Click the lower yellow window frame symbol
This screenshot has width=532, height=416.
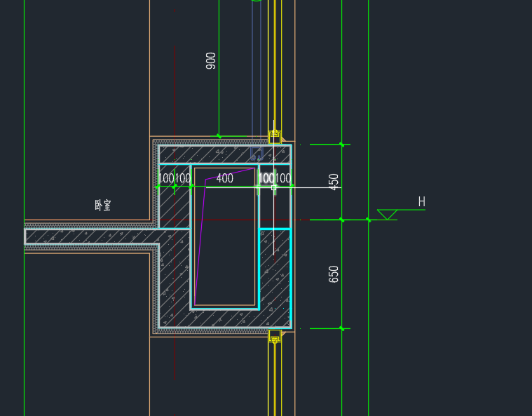tap(275, 335)
